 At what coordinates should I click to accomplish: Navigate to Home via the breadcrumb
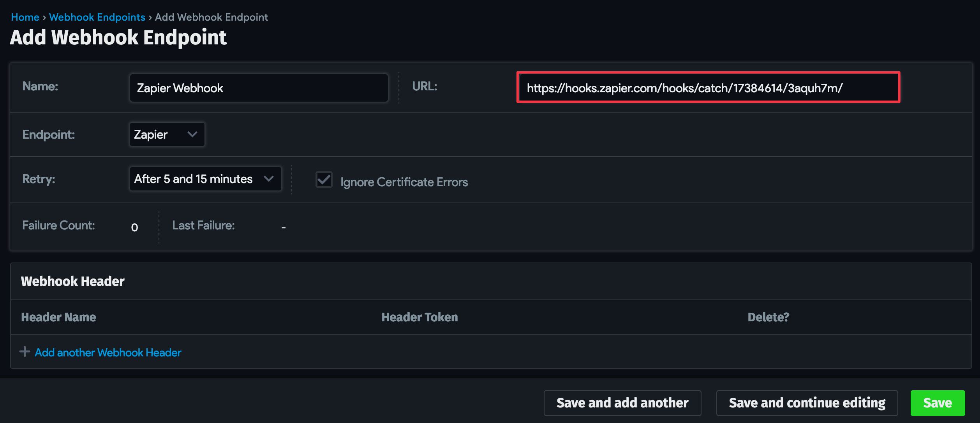(25, 17)
